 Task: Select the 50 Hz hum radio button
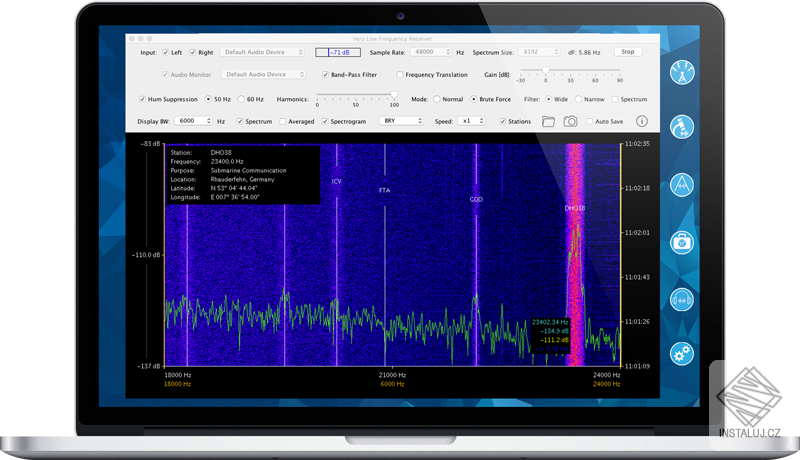[208, 99]
